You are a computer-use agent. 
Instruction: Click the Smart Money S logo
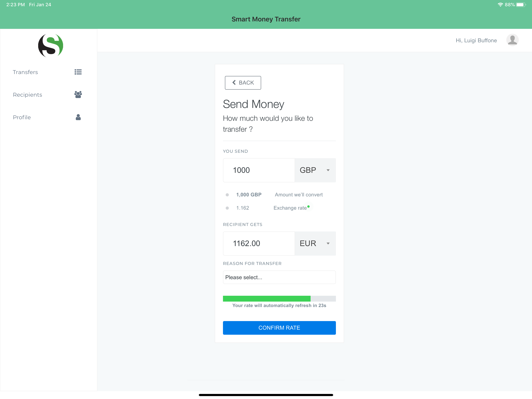50,45
